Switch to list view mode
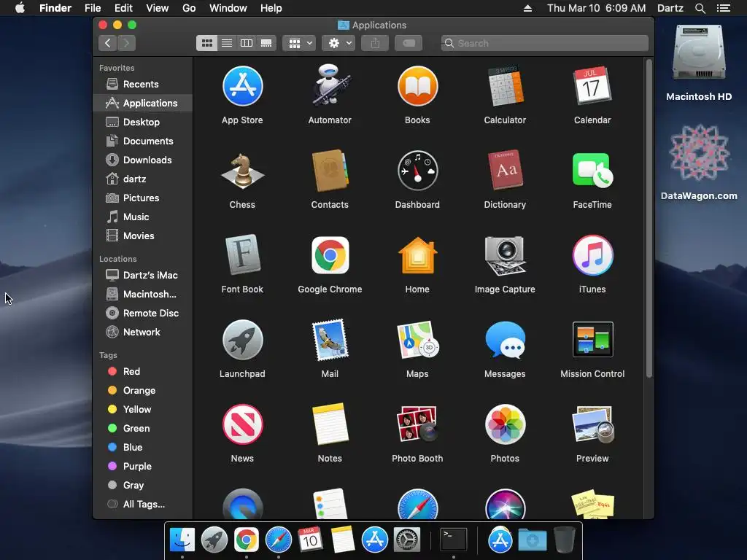The image size is (747, 560). pyautogui.click(x=227, y=43)
